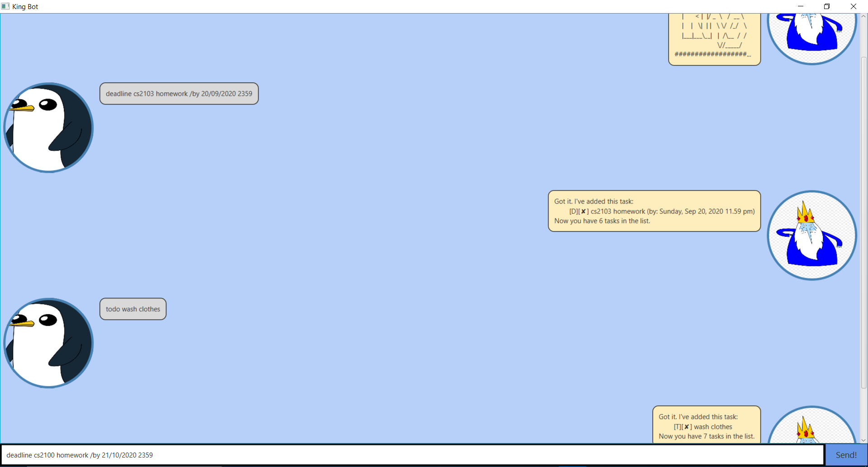Click Ice King avatar beside wash clothes reply

pos(812,424)
